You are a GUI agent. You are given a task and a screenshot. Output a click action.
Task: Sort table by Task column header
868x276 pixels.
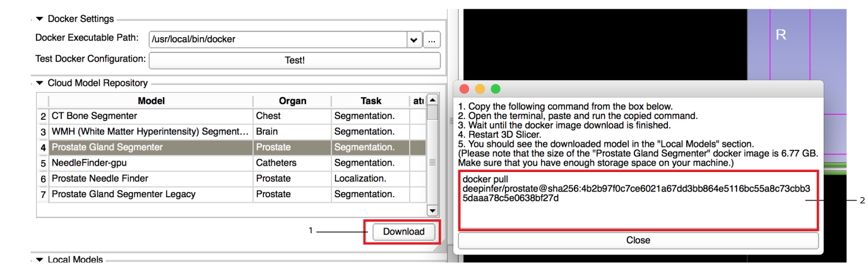[371, 101]
